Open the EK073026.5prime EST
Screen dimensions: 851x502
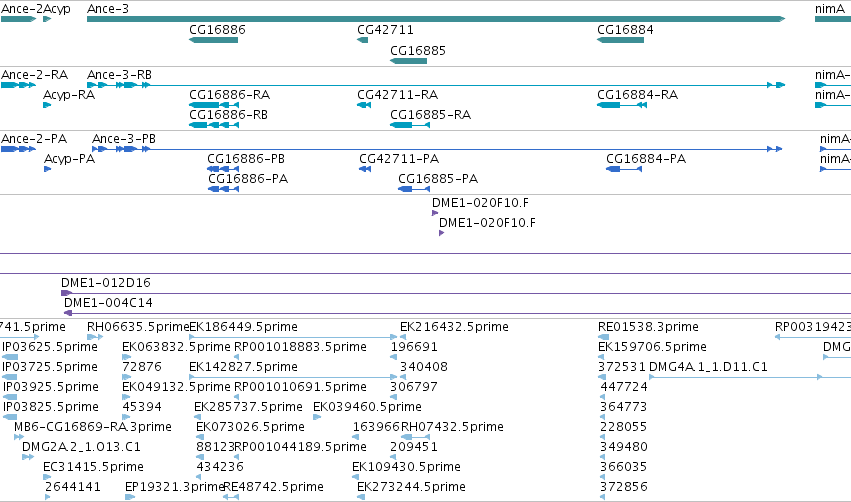coord(200,437)
